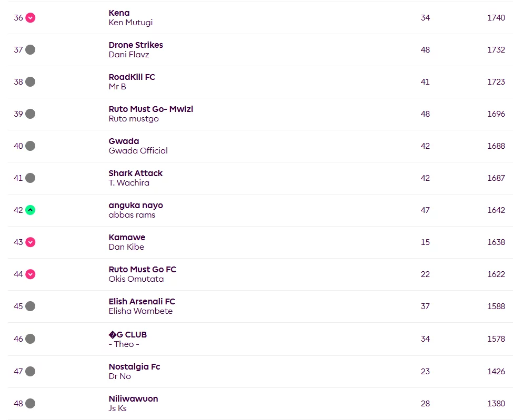Viewport: 513px width, 420px height.
Task: Click the 1740 total points for Kena
Action: [x=496, y=18]
